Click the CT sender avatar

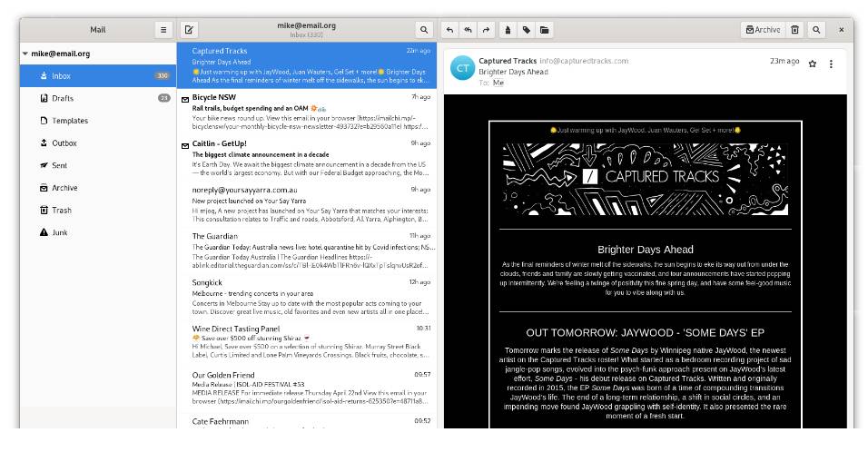point(462,68)
